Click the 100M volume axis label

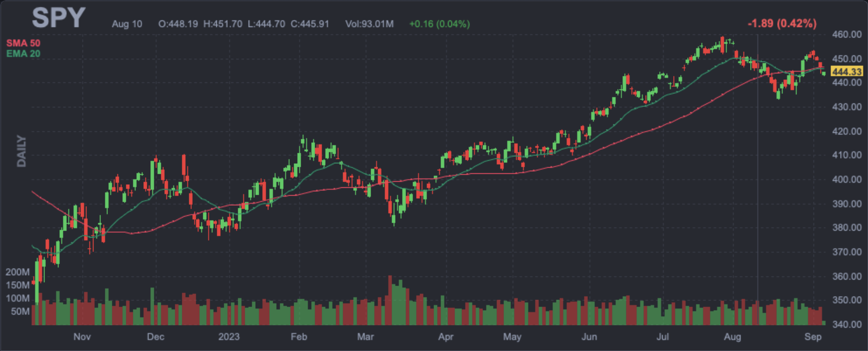[17, 299]
